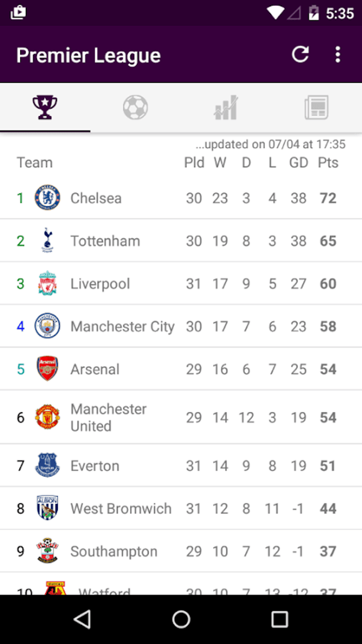Open the newspaper news tab
Viewport: 362px width, 644px height.
pyautogui.click(x=316, y=107)
